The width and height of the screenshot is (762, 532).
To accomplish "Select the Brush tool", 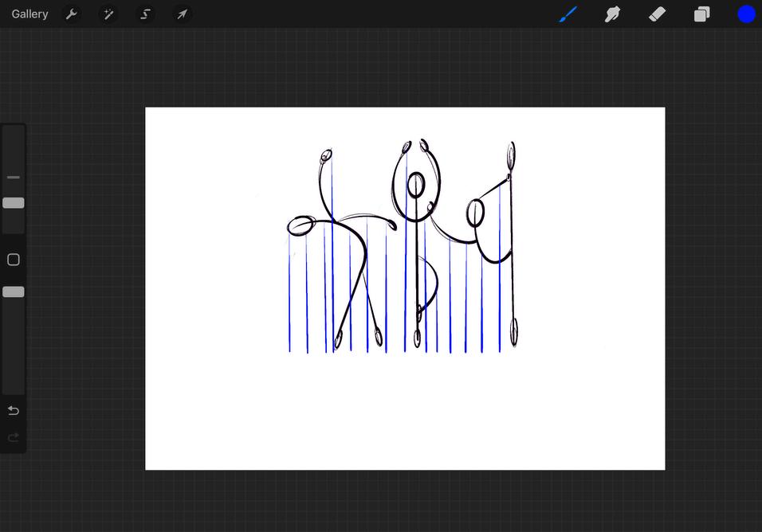I will coord(568,14).
